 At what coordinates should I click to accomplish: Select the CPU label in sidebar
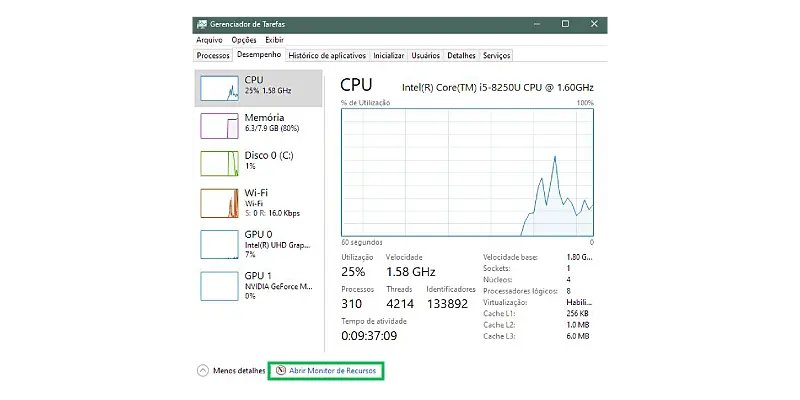[x=254, y=80]
